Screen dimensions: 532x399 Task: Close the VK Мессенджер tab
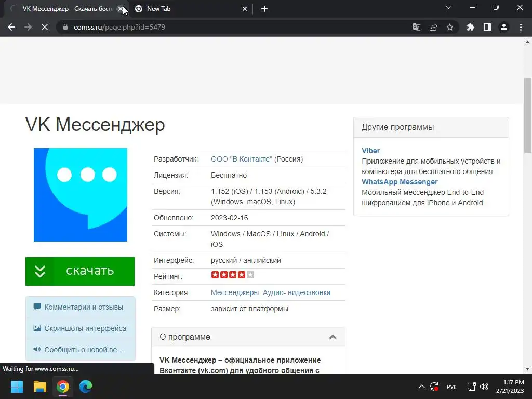(x=120, y=9)
